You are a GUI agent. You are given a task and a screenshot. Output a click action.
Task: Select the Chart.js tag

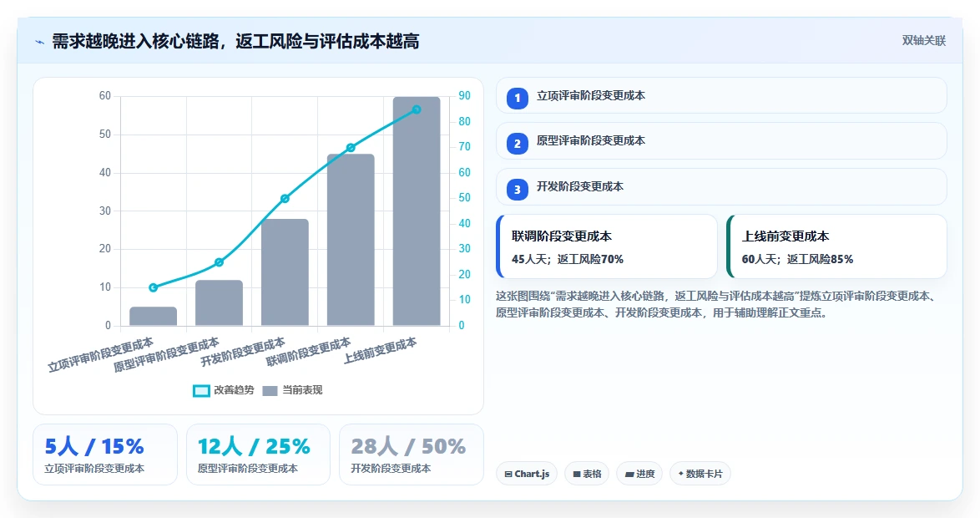tap(526, 474)
